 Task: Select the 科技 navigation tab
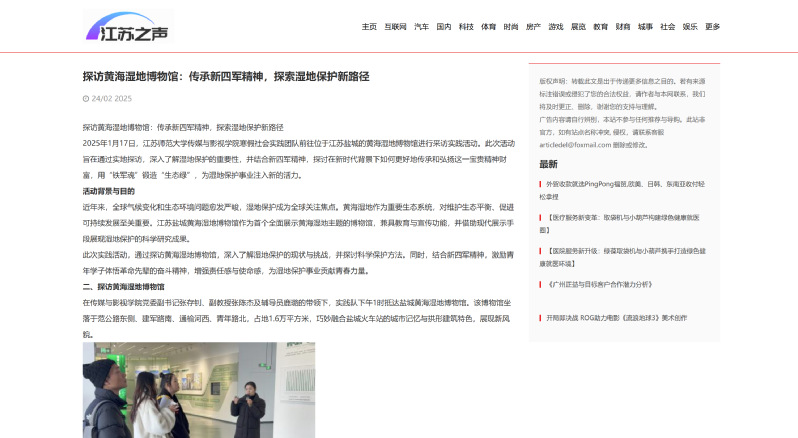point(466,27)
